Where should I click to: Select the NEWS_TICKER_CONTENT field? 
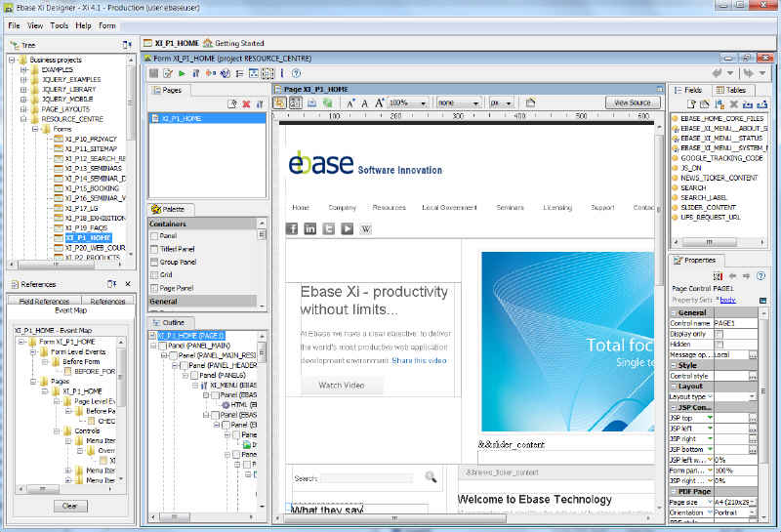(719, 178)
